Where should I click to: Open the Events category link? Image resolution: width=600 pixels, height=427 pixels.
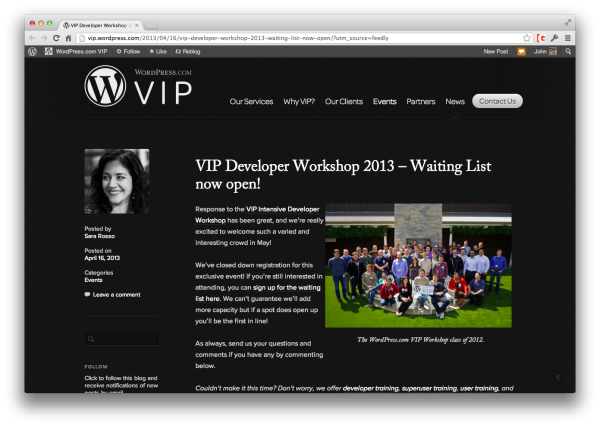[x=93, y=280]
